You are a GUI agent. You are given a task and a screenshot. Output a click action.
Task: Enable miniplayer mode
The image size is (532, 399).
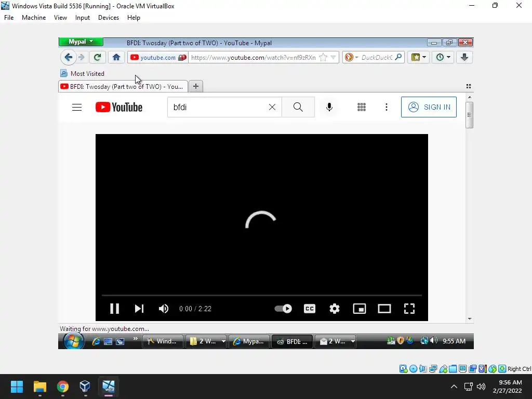[360, 309]
